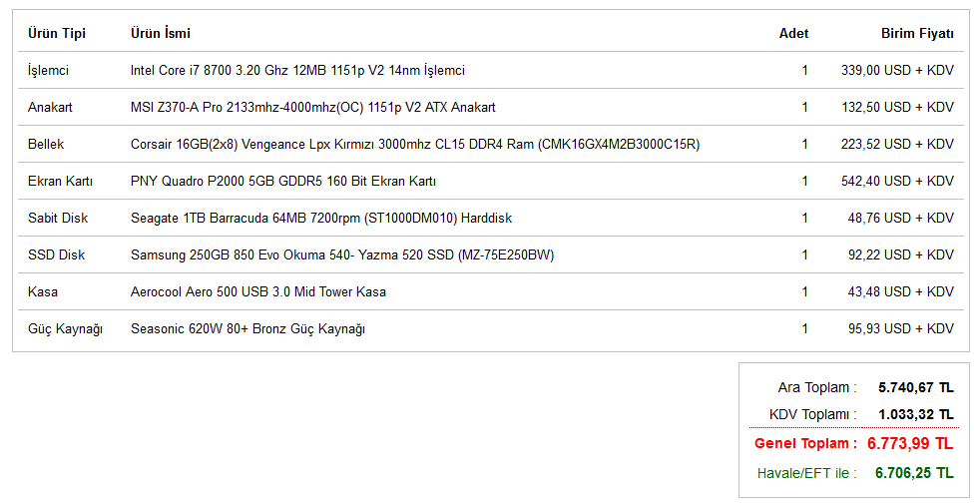
Task: Click the 339,00 USD + KDV price
Action: pos(897,70)
